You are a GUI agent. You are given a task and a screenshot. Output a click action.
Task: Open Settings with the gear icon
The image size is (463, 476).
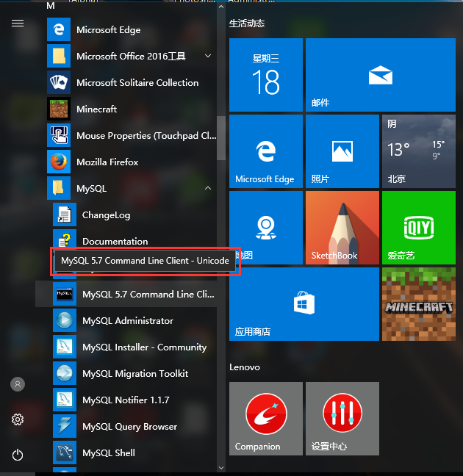18,419
